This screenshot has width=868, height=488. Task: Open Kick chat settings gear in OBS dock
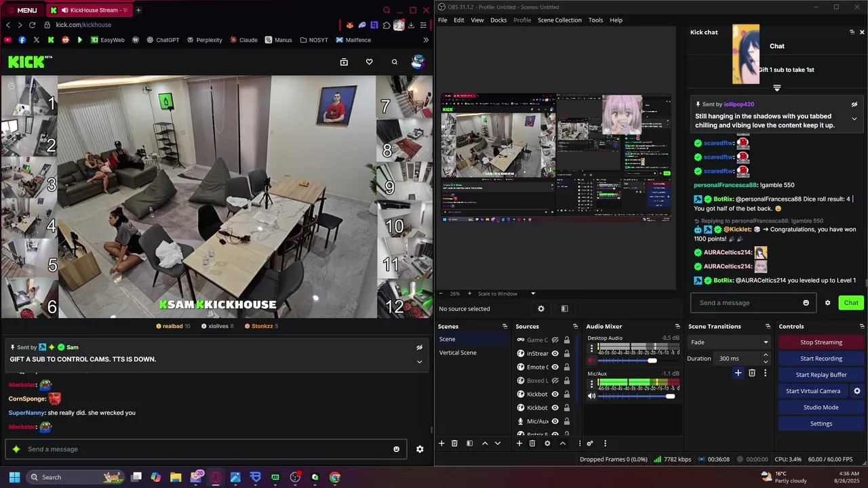827,303
